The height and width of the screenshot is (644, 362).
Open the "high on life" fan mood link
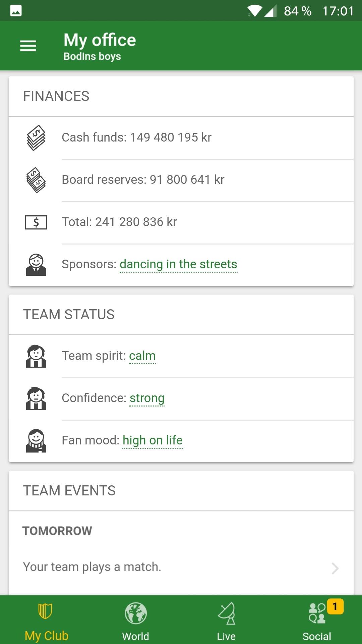click(153, 441)
